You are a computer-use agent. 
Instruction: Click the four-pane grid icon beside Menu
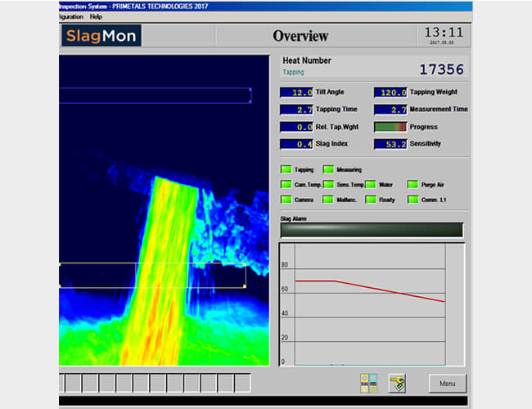(368, 382)
